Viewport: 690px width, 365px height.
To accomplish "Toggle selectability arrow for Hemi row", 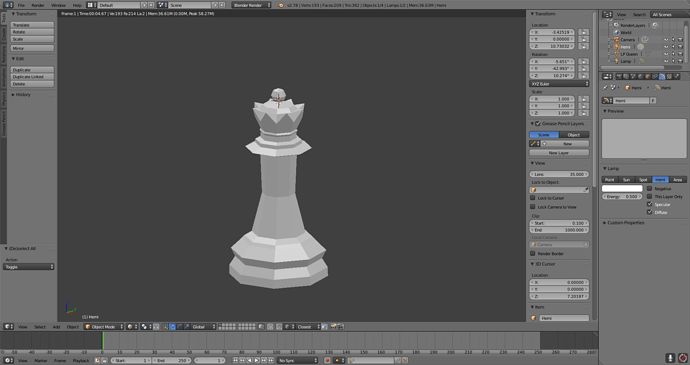I will [x=673, y=47].
